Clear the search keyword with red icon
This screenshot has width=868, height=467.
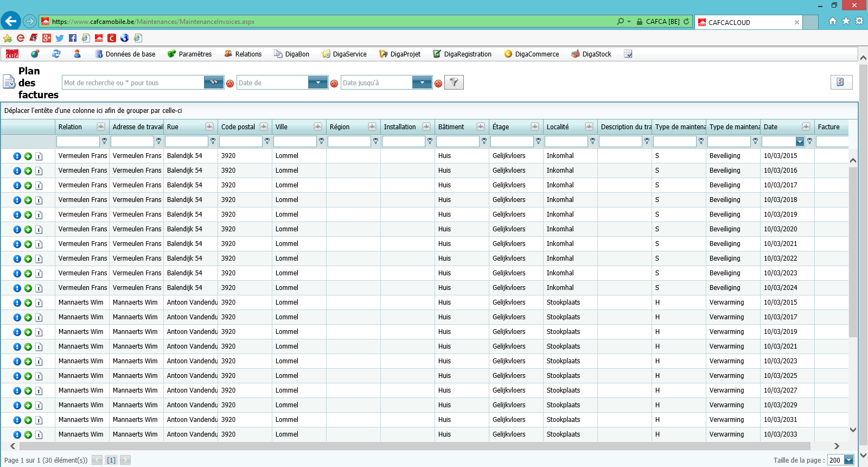pyautogui.click(x=230, y=84)
